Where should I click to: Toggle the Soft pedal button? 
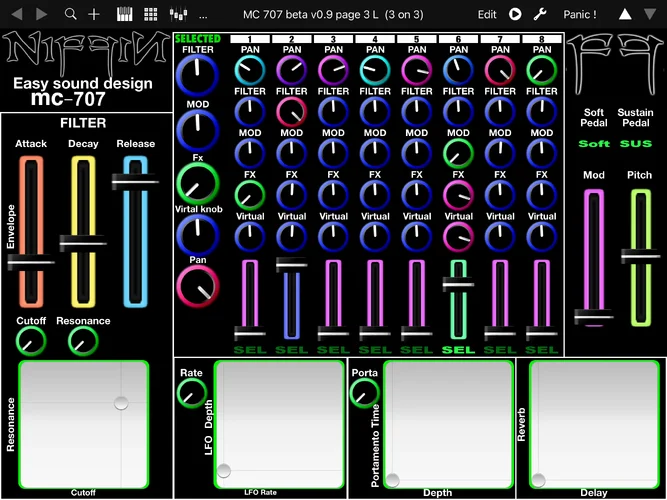(x=594, y=144)
